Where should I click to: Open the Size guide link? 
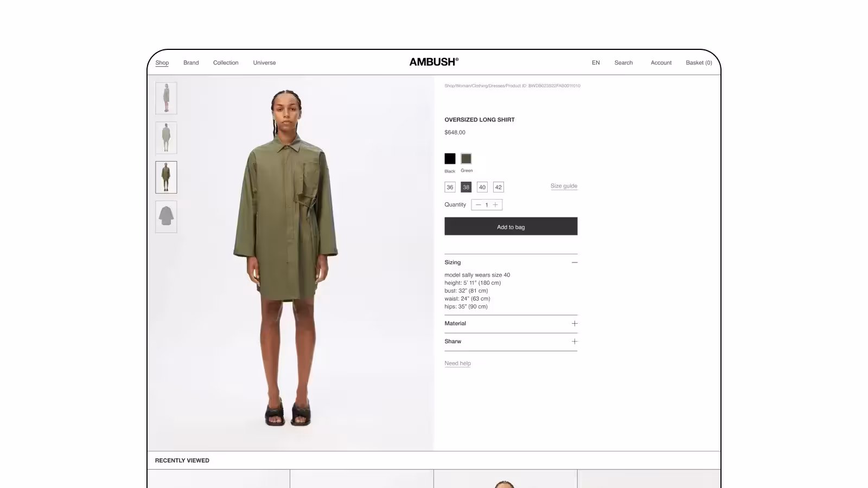point(564,186)
